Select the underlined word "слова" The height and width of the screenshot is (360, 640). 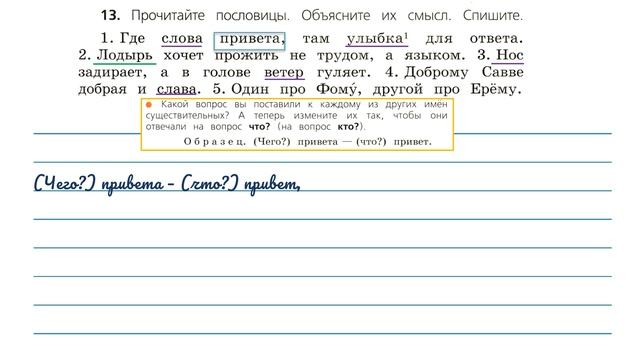point(182,39)
